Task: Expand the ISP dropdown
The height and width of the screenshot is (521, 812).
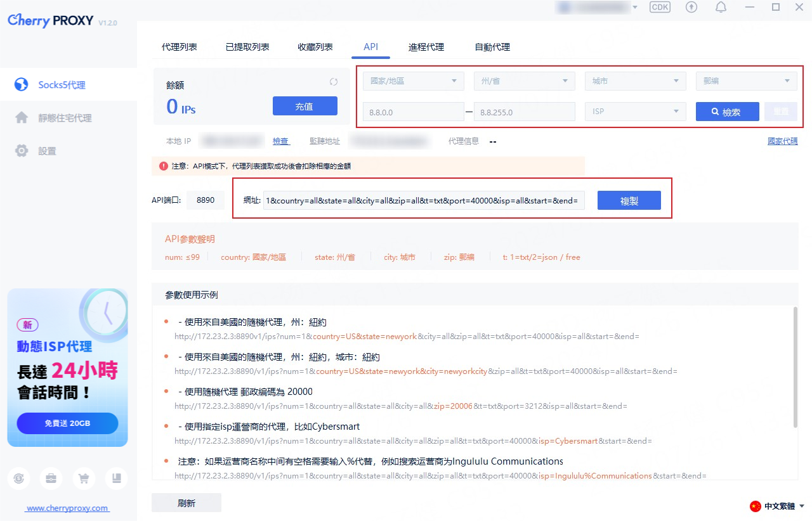Action: coord(635,112)
